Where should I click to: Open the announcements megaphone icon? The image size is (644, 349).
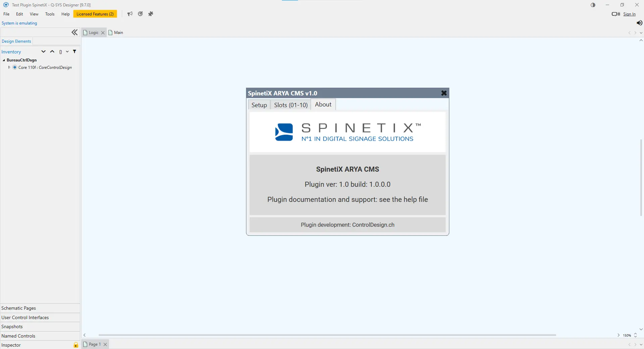(x=130, y=14)
